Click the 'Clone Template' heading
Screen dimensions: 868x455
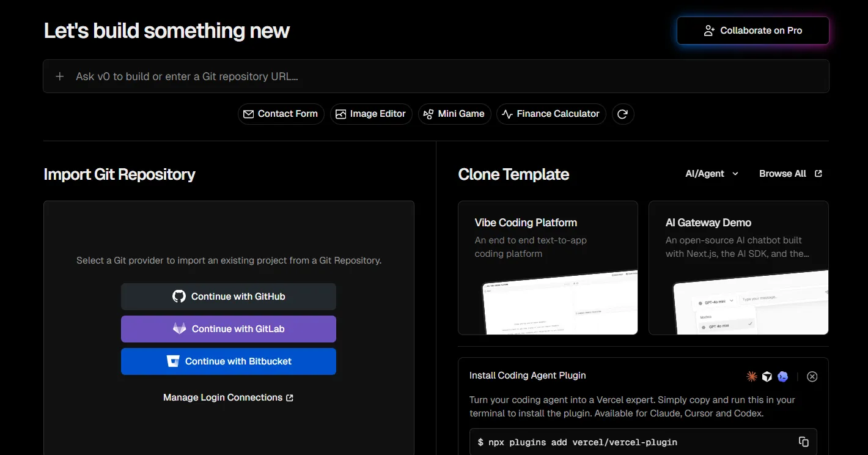tap(513, 174)
